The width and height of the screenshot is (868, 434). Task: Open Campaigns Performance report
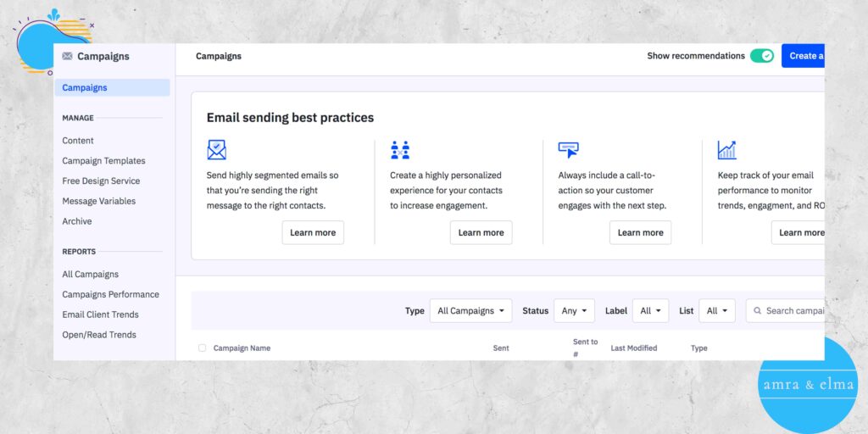pos(111,294)
